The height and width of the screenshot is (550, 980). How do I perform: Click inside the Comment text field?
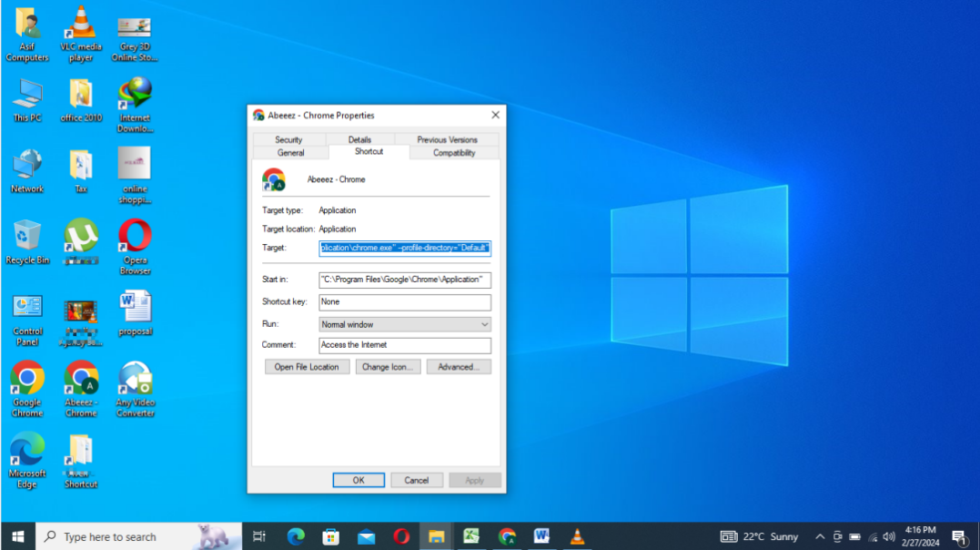(405, 345)
